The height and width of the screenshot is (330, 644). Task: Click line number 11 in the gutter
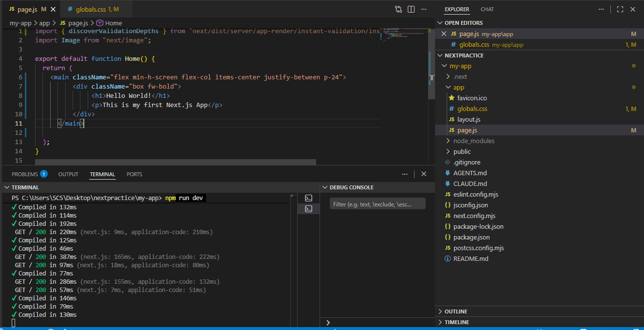tap(18, 123)
